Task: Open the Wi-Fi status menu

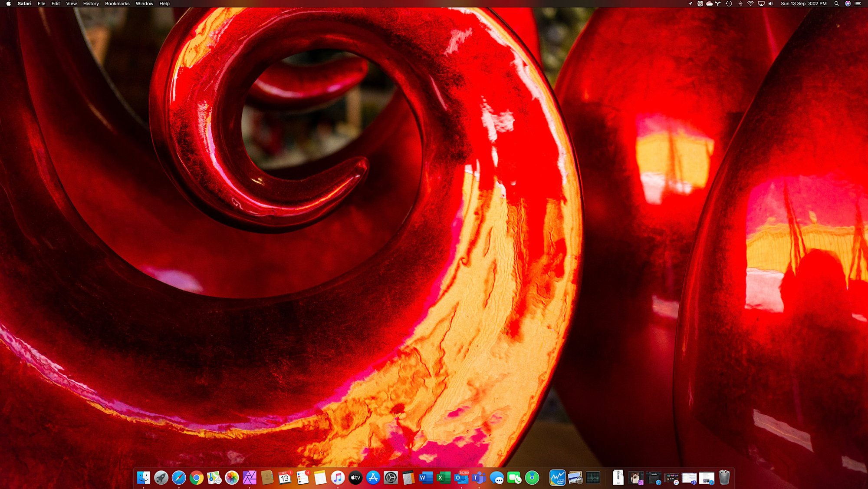Action: point(750,3)
